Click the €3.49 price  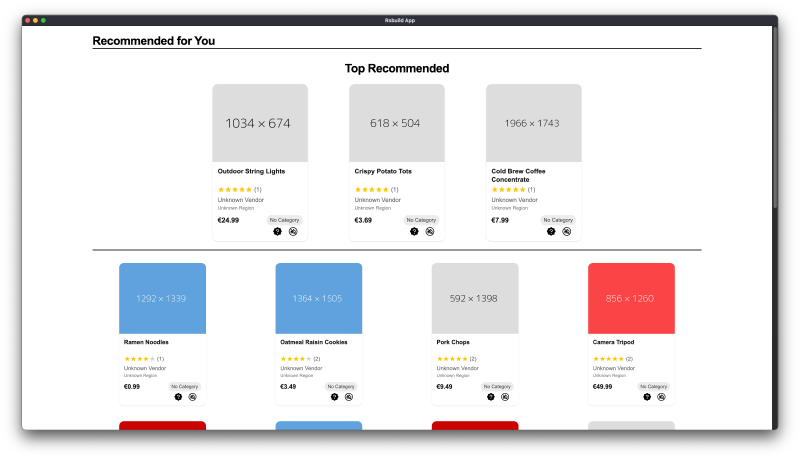click(288, 387)
